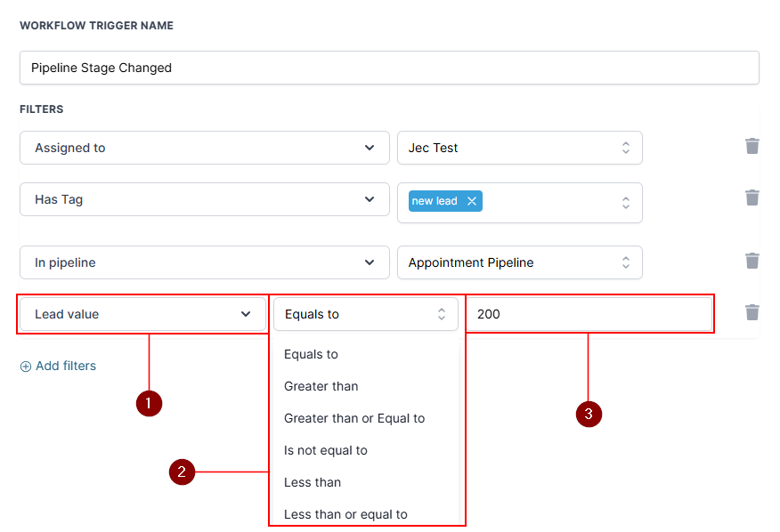
Task: Remove the new lead tag
Action: tap(472, 201)
